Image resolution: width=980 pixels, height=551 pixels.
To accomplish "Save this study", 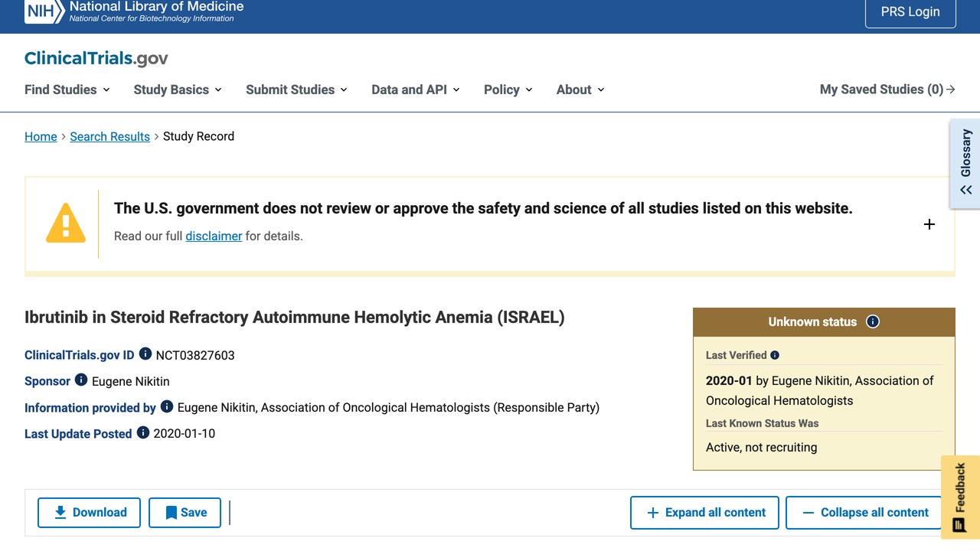I will click(x=185, y=513).
